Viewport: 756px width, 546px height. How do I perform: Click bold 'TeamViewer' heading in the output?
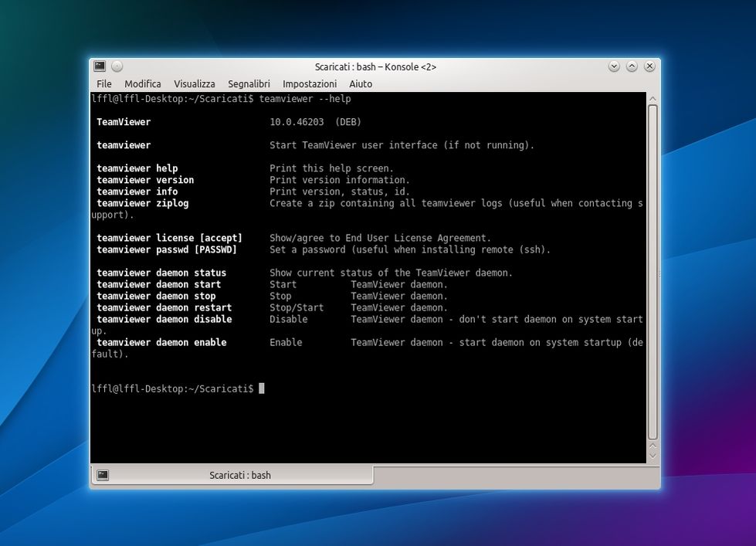tap(124, 122)
